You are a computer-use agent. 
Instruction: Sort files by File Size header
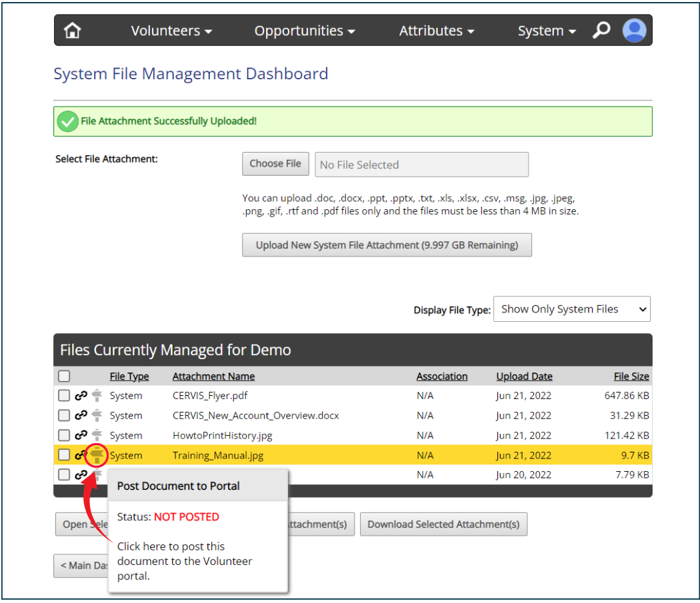[631, 376]
